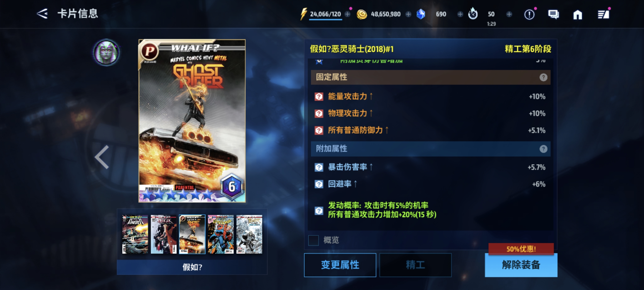Open the chat messages icon
Image resolution: width=644 pixels, height=290 pixels.
click(x=553, y=14)
